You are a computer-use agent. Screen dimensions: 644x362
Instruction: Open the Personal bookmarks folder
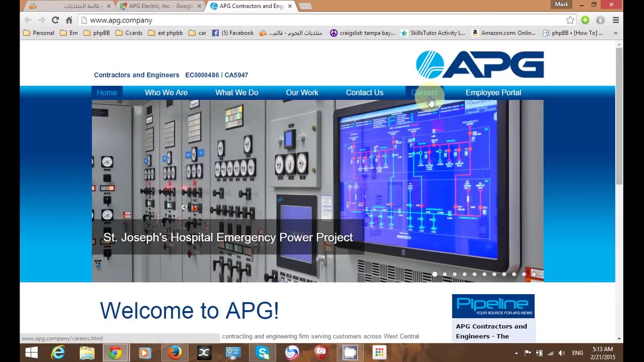tap(39, 33)
